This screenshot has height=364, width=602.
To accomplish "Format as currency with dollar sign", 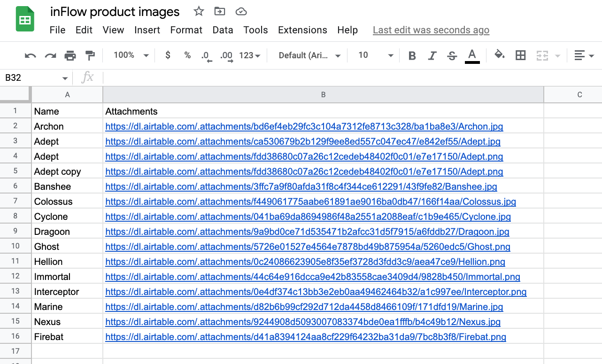I will pyautogui.click(x=168, y=55).
